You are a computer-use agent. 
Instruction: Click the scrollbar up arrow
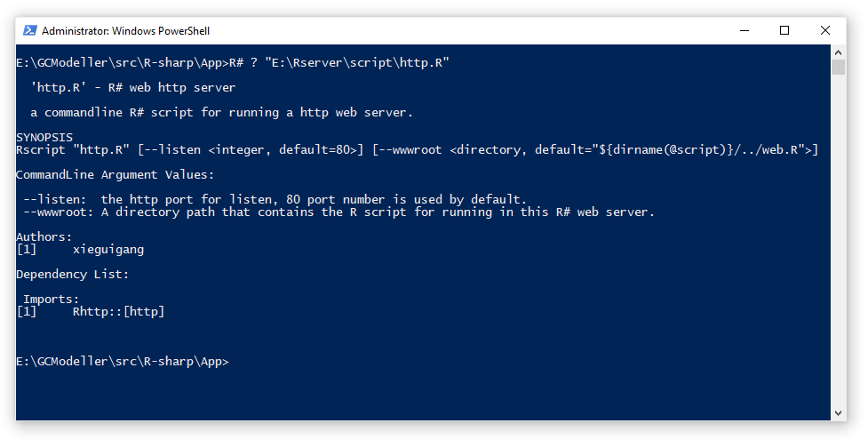click(x=839, y=52)
